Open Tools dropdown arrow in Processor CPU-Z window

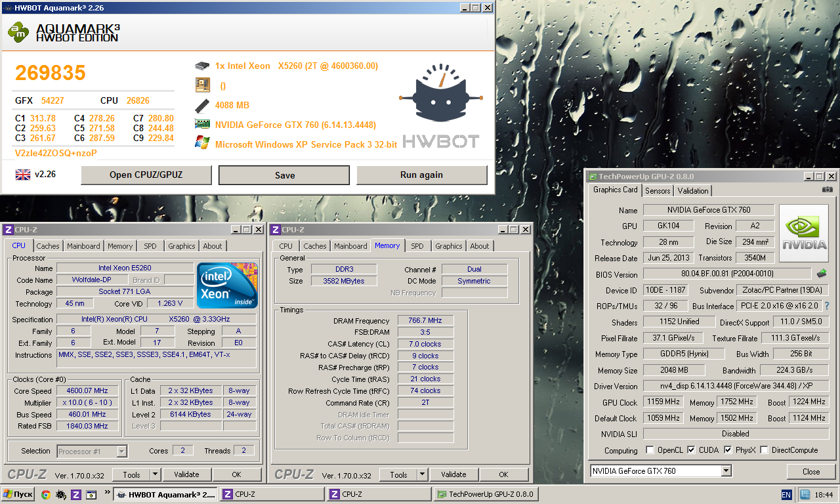coord(155,474)
